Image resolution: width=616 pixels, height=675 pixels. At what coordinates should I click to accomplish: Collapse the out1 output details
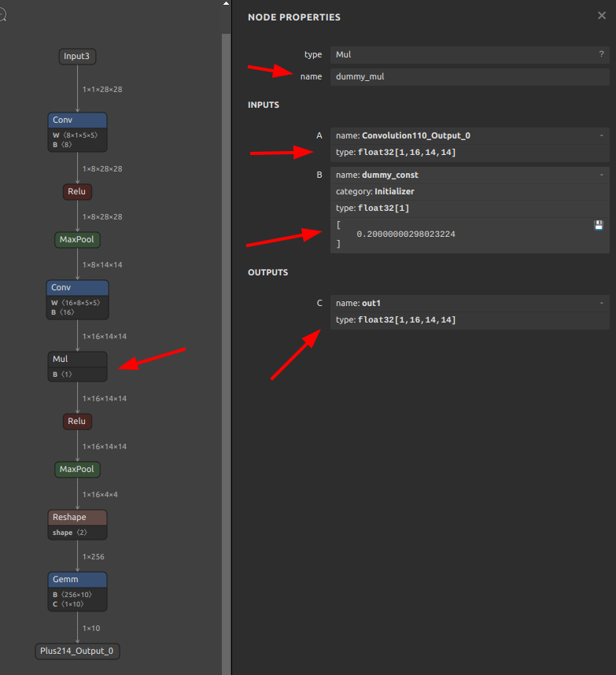601,303
